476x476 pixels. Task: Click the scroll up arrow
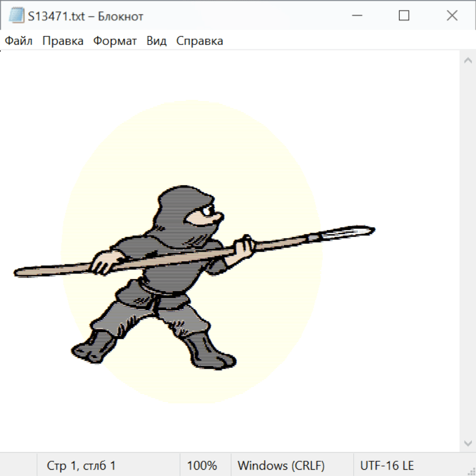(x=468, y=60)
